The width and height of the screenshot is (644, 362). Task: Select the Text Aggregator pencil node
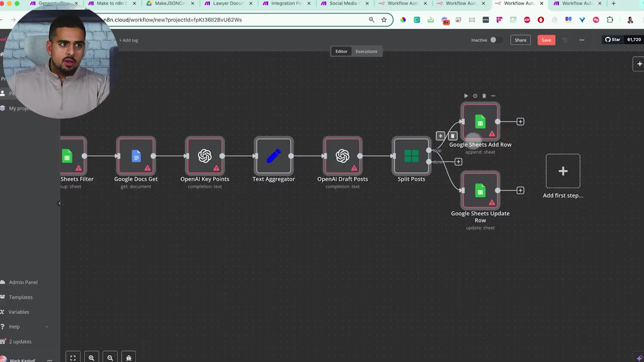(274, 156)
